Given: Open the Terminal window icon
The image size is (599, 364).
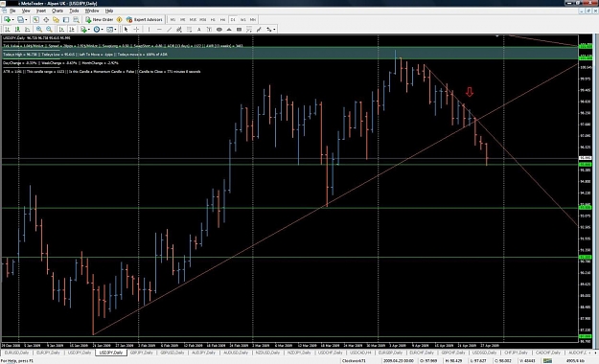Looking at the screenshot, I should (x=66, y=19).
